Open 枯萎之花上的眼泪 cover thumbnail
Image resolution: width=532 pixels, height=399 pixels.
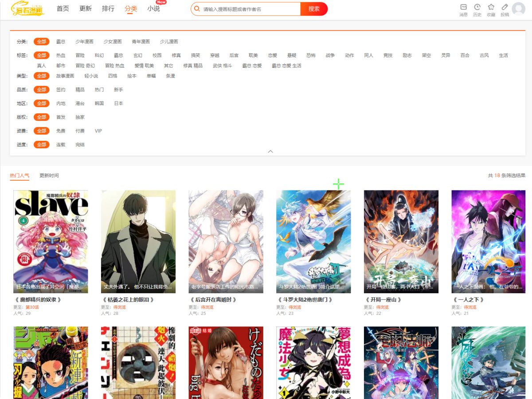(x=138, y=242)
